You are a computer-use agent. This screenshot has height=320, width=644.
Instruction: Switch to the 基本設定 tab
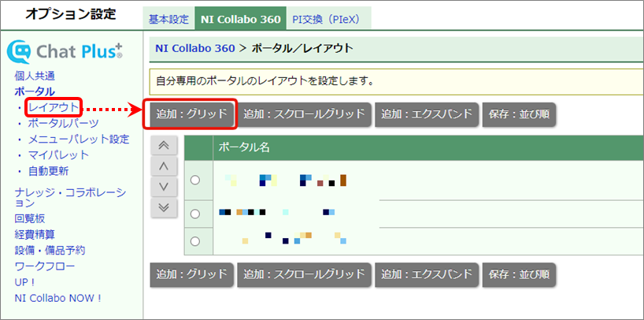168,20
